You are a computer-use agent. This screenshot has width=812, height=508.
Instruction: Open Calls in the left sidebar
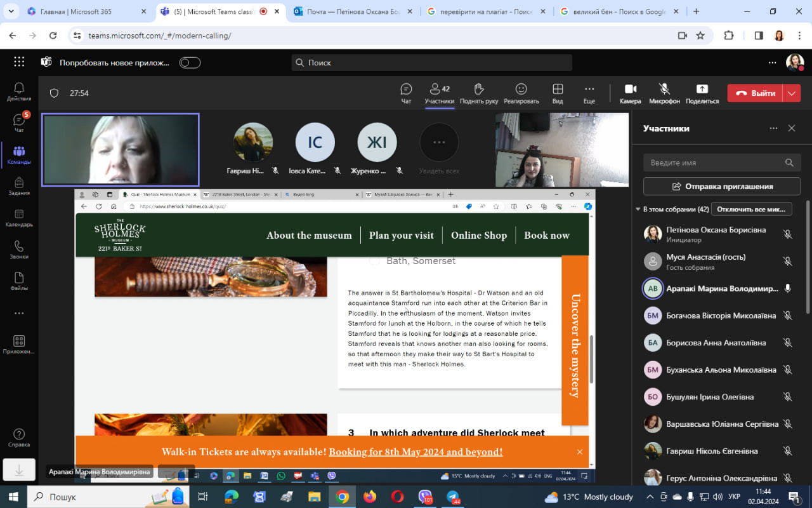click(x=19, y=250)
